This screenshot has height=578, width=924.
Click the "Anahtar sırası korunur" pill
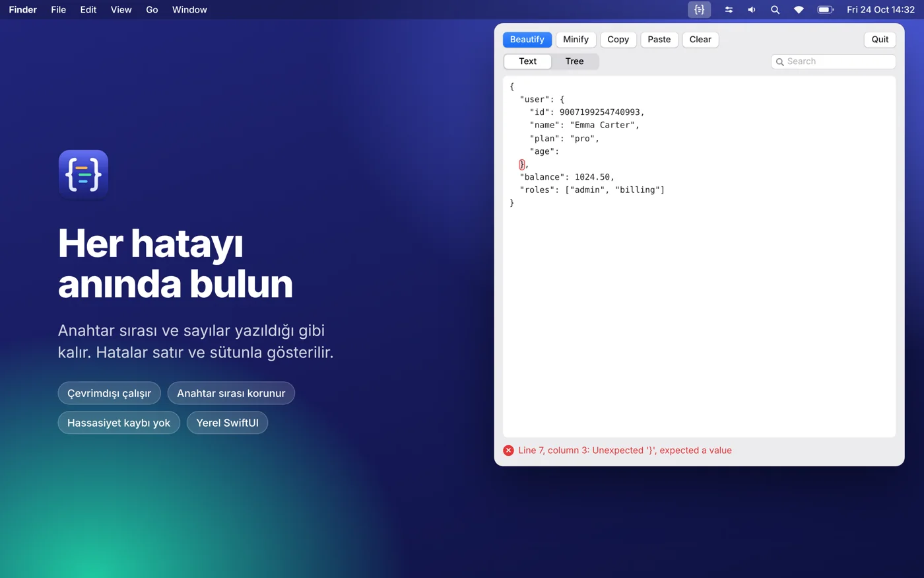[x=231, y=393]
